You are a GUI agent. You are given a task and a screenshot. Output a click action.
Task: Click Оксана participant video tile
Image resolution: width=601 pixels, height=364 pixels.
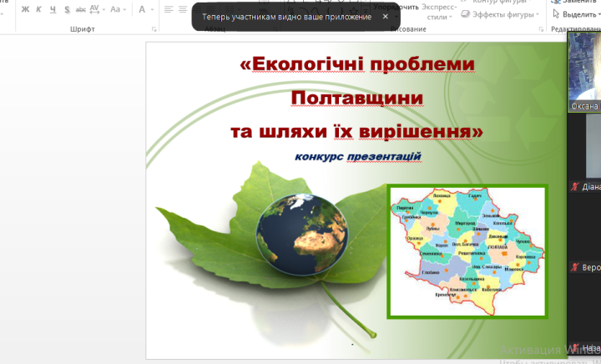click(584, 72)
